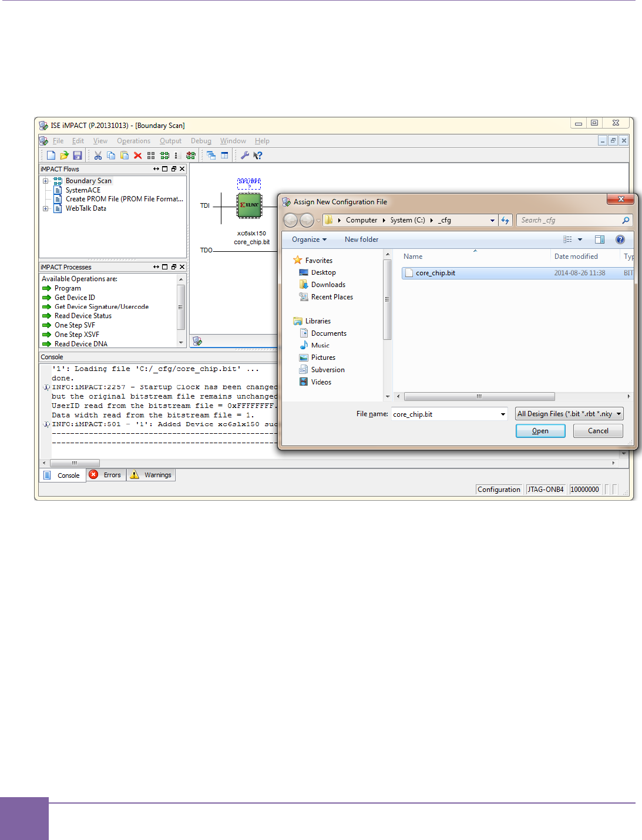Open the Window menu

[233, 141]
